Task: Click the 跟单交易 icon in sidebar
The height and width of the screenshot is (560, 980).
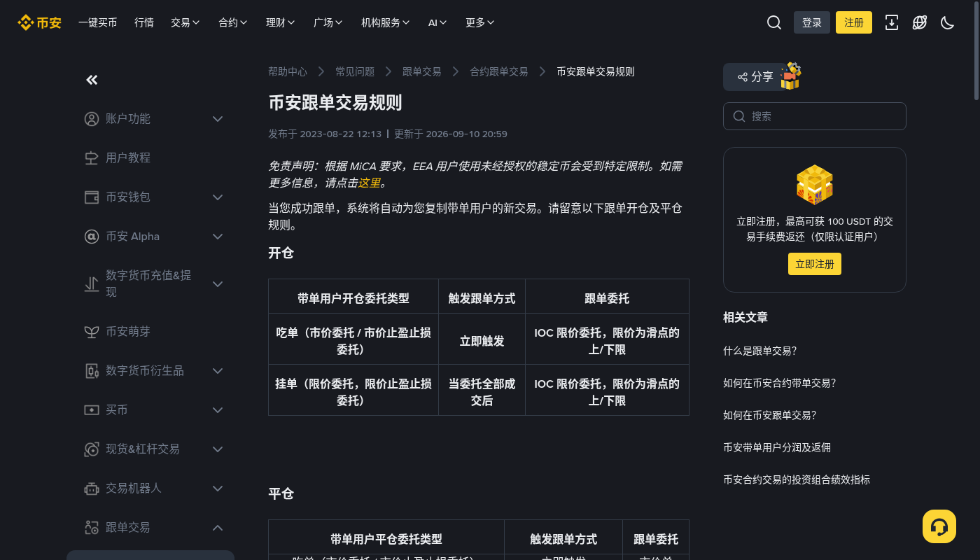Action: point(92,528)
